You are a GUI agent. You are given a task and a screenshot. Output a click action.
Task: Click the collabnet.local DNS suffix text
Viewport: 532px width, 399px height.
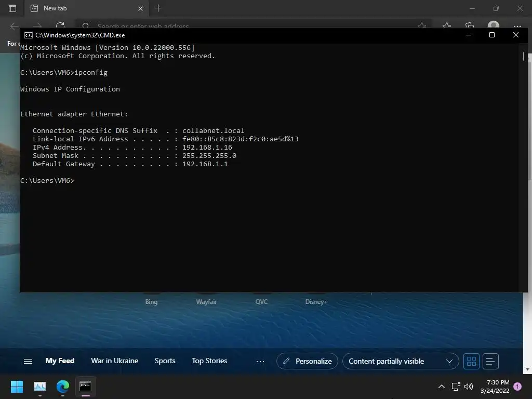point(213,130)
